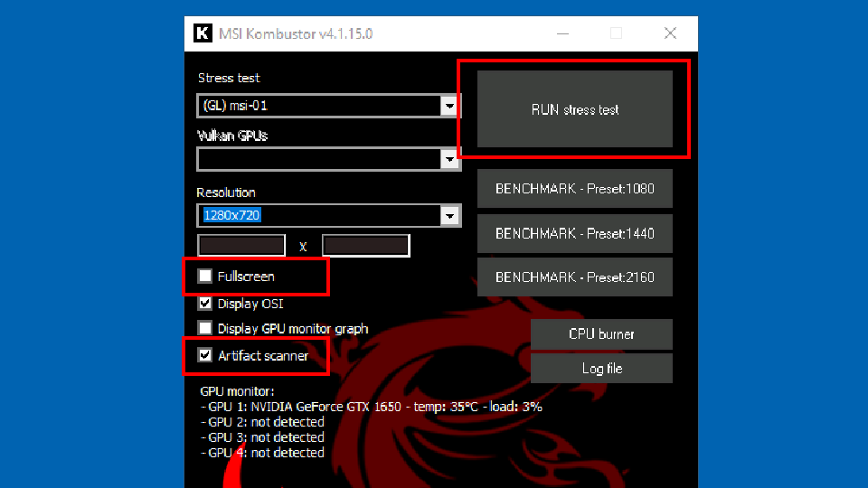Viewport: 868px width, 488px height.
Task: Click the MSI Kombustor K logo icon
Action: pos(203,33)
